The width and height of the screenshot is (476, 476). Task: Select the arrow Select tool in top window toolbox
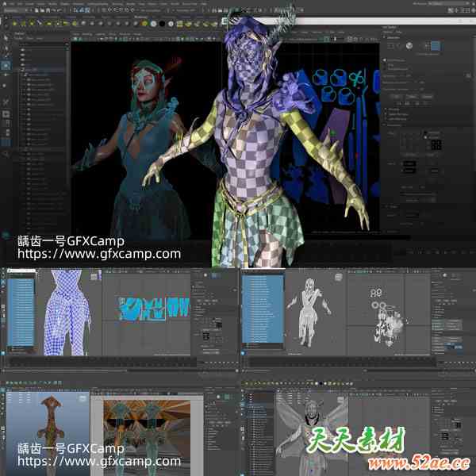(x=6, y=38)
